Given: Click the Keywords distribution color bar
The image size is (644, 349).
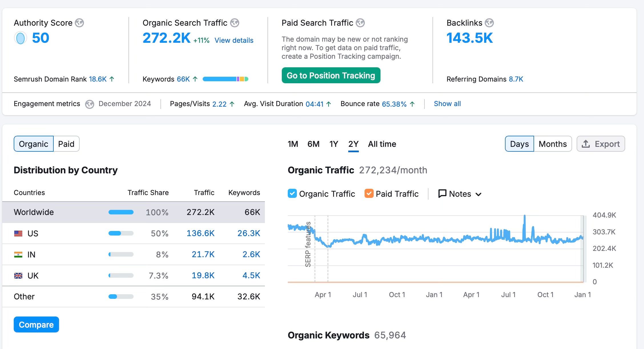Looking at the screenshot, I should click(225, 79).
